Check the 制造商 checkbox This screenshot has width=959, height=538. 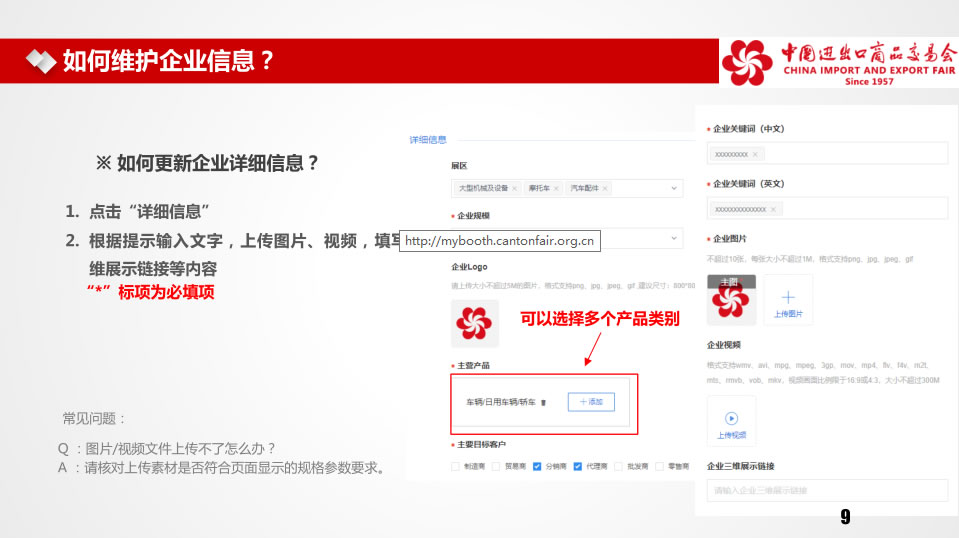tap(455, 466)
